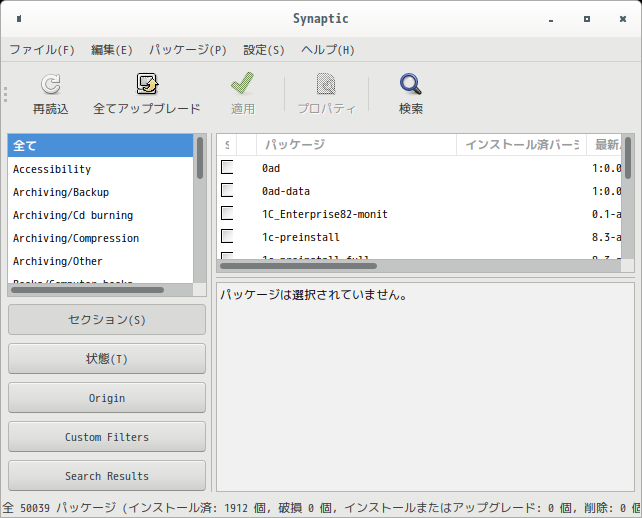Viewport: 642px width, 518px height.
Task: Close the Synaptic window
Action: [x=623, y=19]
